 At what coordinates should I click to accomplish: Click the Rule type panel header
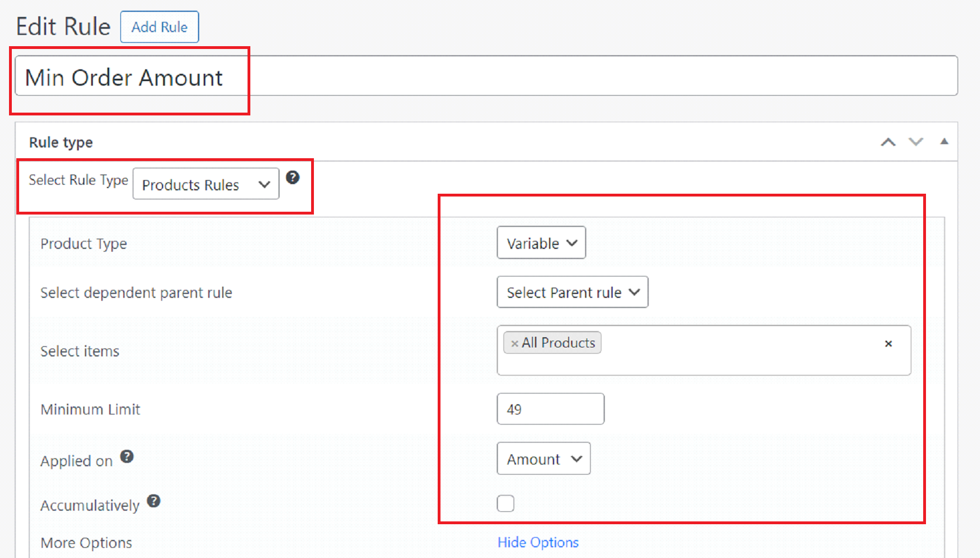pyautogui.click(x=60, y=142)
